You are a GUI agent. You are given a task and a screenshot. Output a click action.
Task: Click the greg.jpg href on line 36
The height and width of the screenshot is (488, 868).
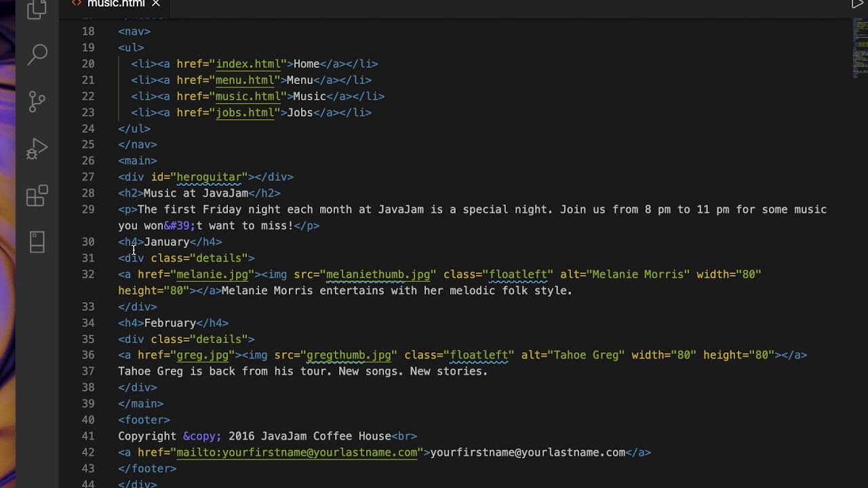pos(203,355)
